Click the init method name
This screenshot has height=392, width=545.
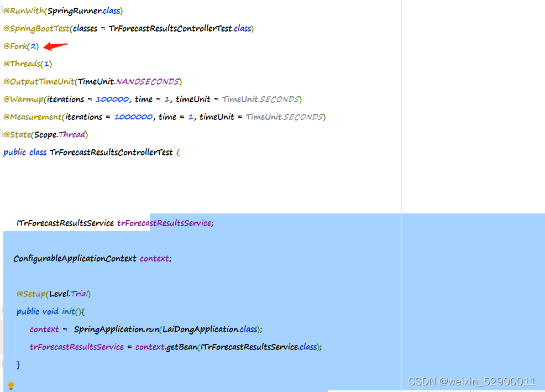pyautogui.click(x=68, y=311)
